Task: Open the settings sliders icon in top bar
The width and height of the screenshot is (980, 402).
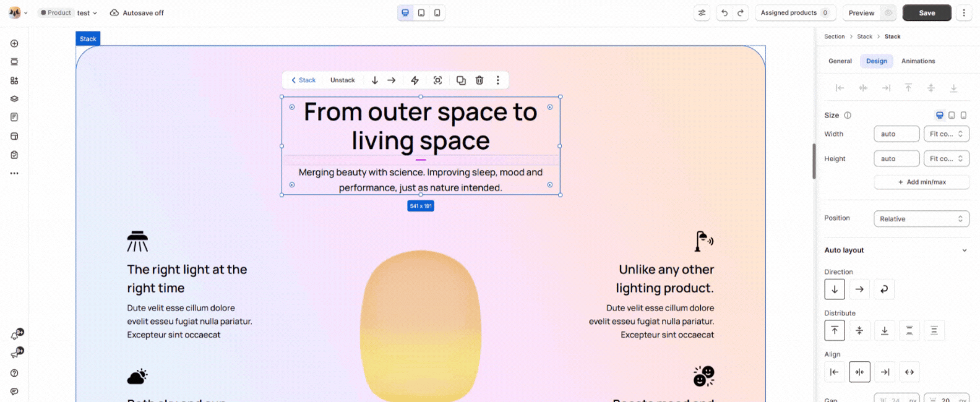Action: pos(702,13)
